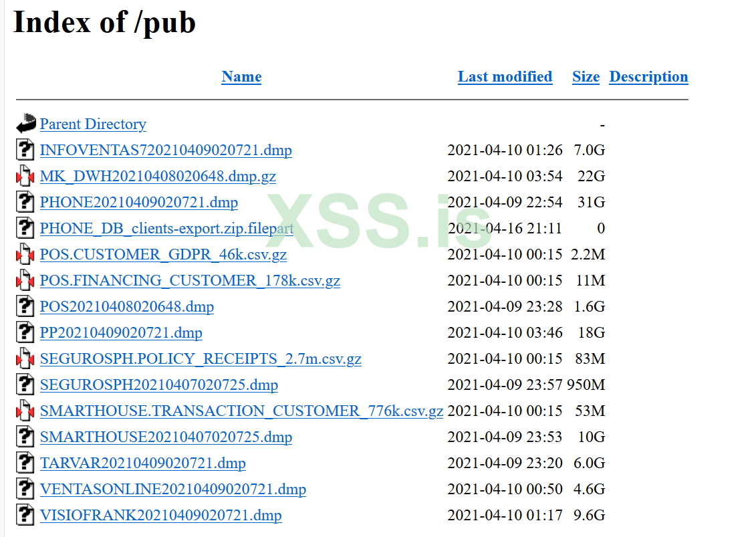Click unknown-file icon beside VENTASONLINE20210409020721.dmp
Viewport: 756px width, 537px height.
pos(25,488)
